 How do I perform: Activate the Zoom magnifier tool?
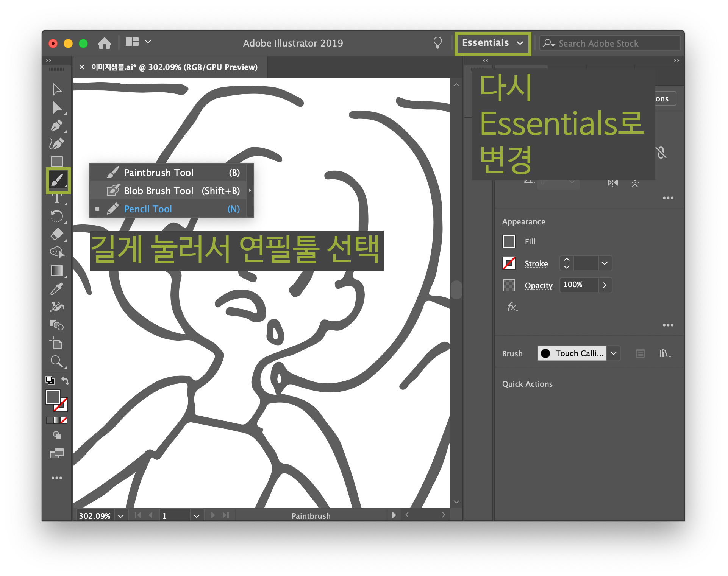click(57, 361)
